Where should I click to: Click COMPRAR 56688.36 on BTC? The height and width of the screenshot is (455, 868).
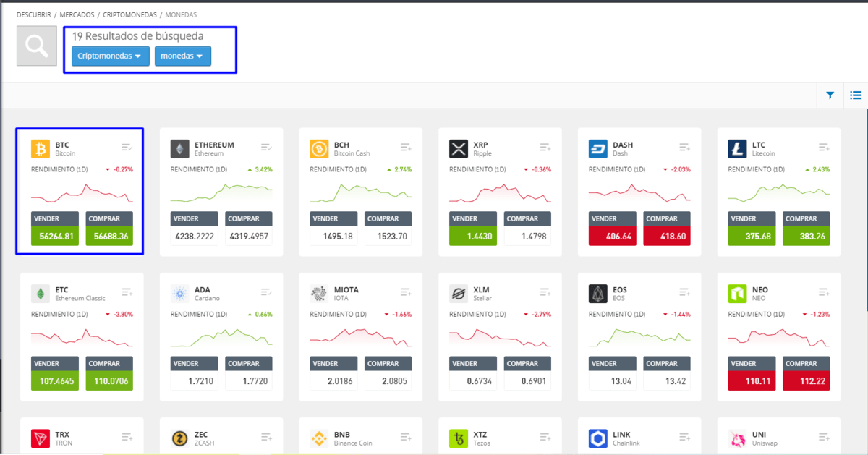pos(110,229)
